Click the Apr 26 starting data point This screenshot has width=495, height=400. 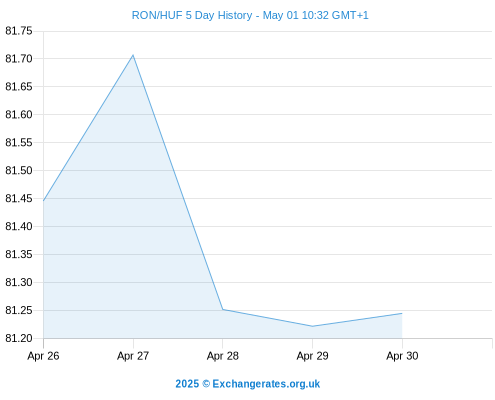(44, 201)
